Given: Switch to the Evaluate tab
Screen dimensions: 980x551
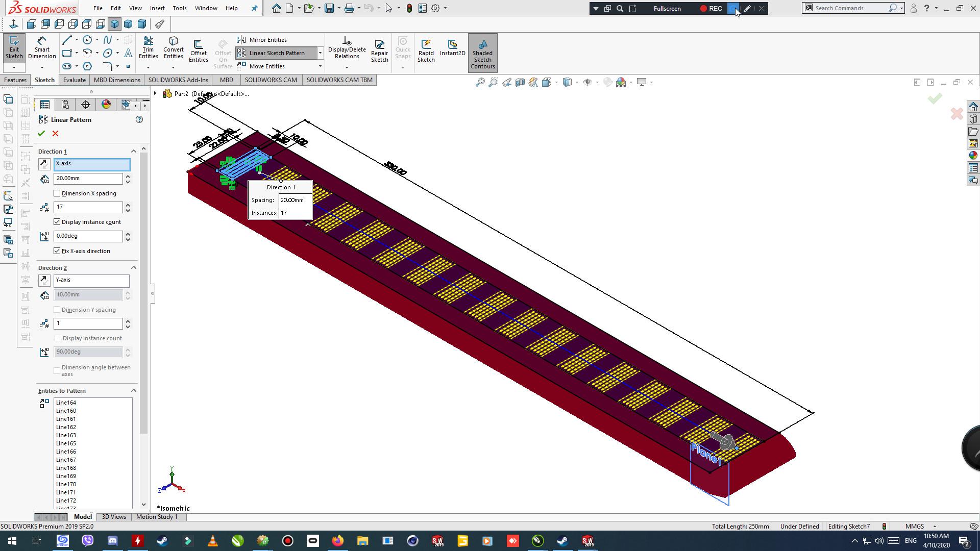Looking at the screenshot, I should coord(75,80).
